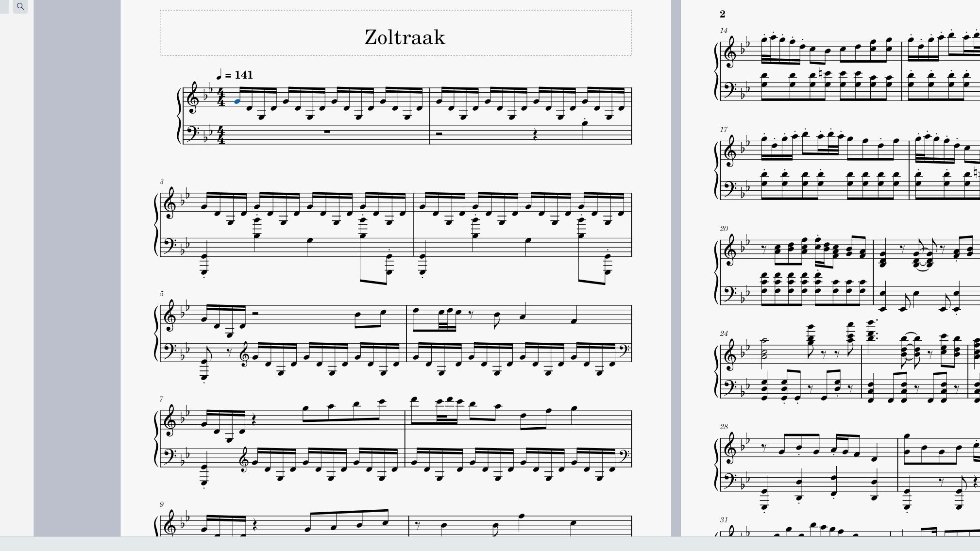
Task: Select the quarter note equals 141 tempo marking
Action: point(236,75)
